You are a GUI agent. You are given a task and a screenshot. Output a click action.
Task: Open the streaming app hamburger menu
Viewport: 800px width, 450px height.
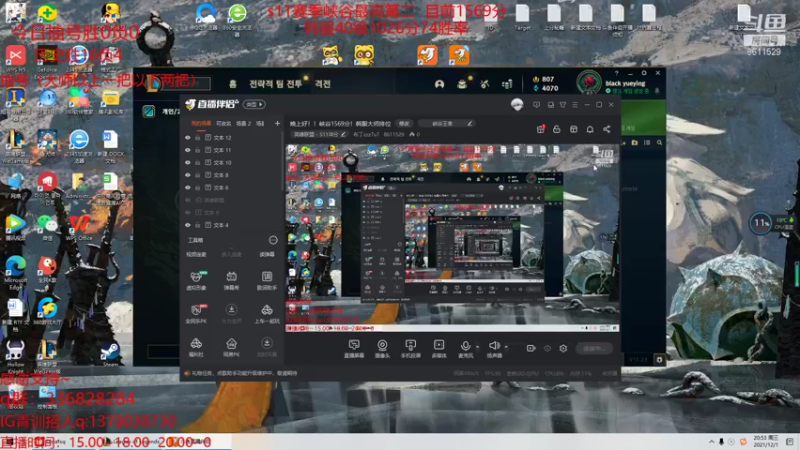click(x=575, y=105)
